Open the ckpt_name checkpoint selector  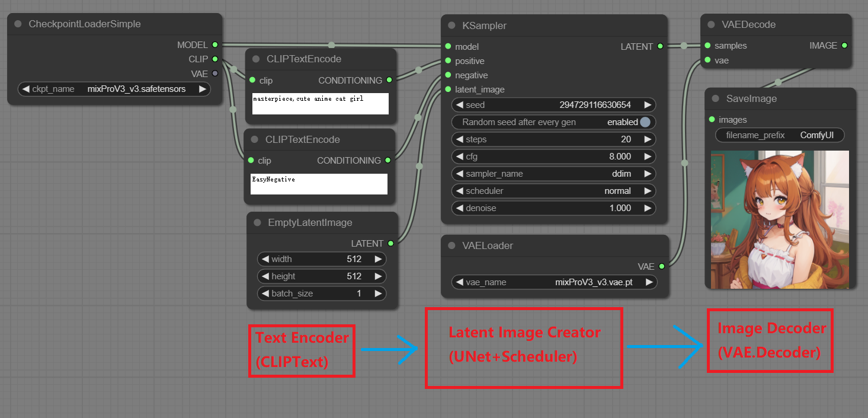(114, 89)
